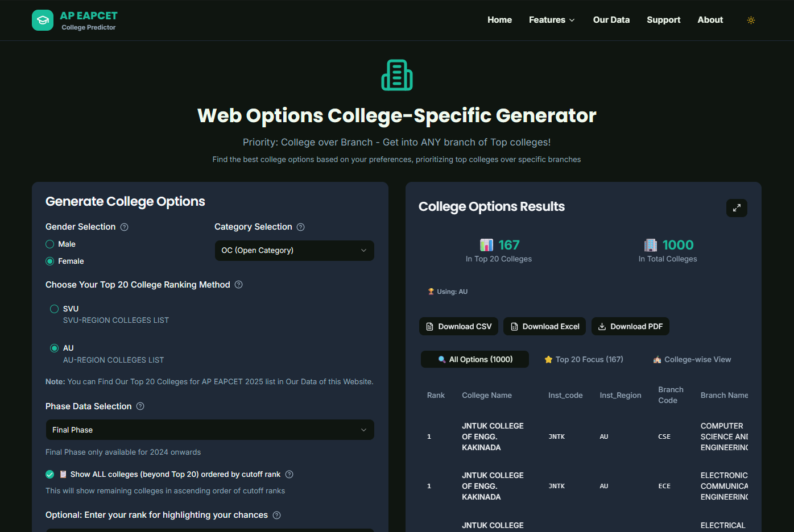Select the Male gender radio button
This screenshot has width=794, height=532.
49,244
